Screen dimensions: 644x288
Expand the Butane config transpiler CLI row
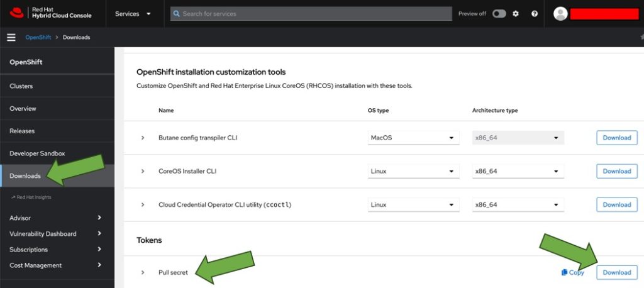click(x=143, y=138)
